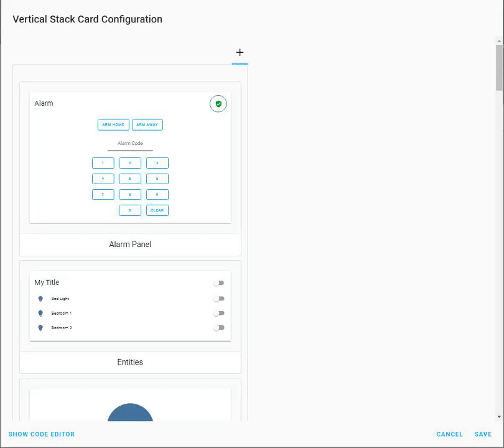The image size is (504, 448).
Task: Tap keypad digit 9
Action: pyautogui.click(x=157, y=194)
